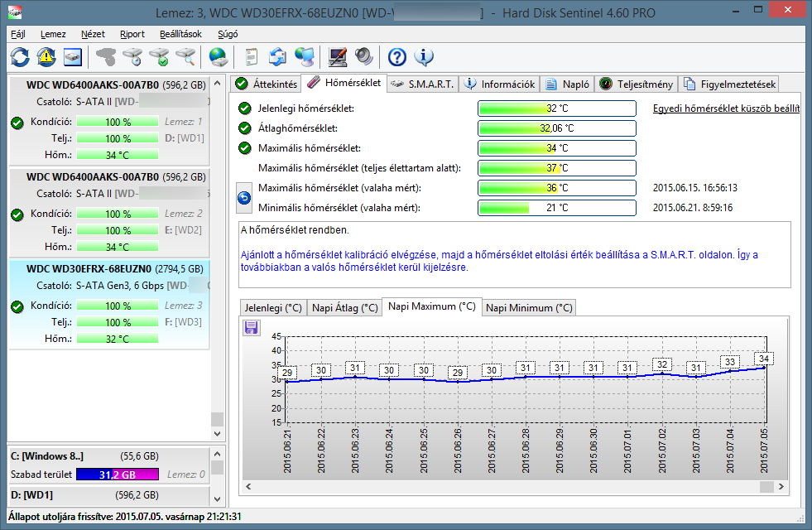Switch to the Információk tab
Image resolution: width=812 pixels, height=530 pixels.
coord(499,84)
